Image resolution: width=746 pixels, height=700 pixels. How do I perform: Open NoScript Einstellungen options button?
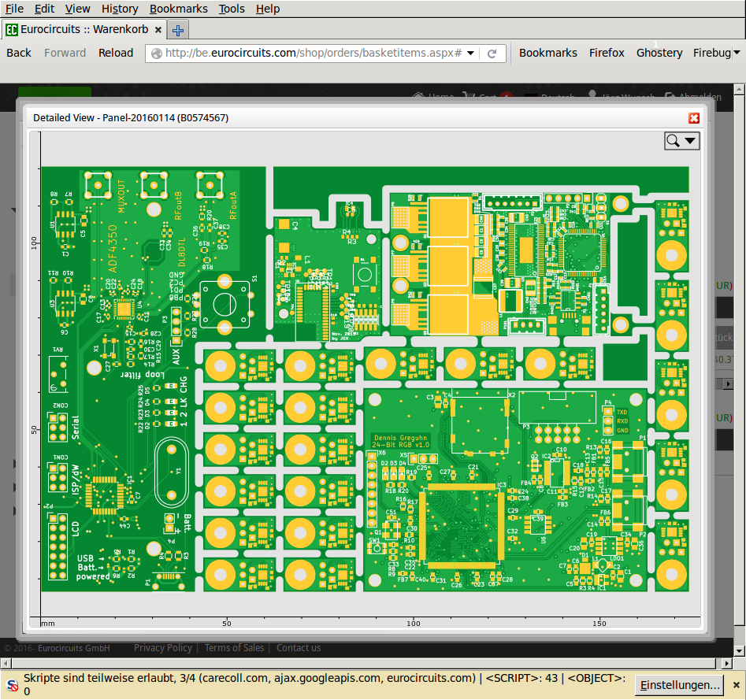[679, 685]
